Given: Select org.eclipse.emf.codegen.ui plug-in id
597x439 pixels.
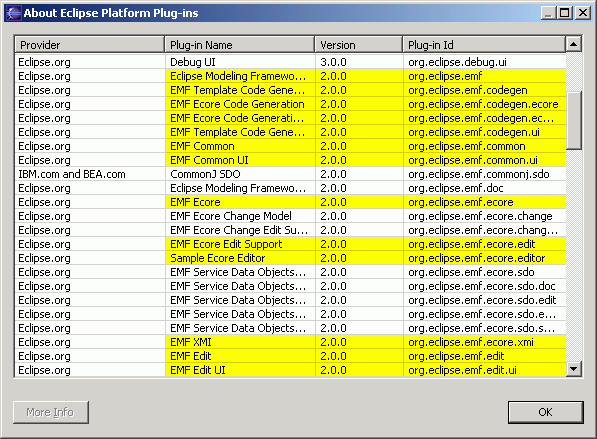Looking at the screenshot, I should point(484,132).
